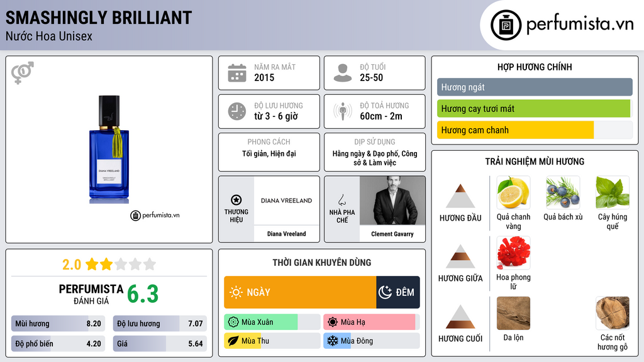Click the Hương cay tươi mát accord bar
Image resolution: width=644 pixels, height=362 pixels.
pyautogui.click(x=535, y=109)
